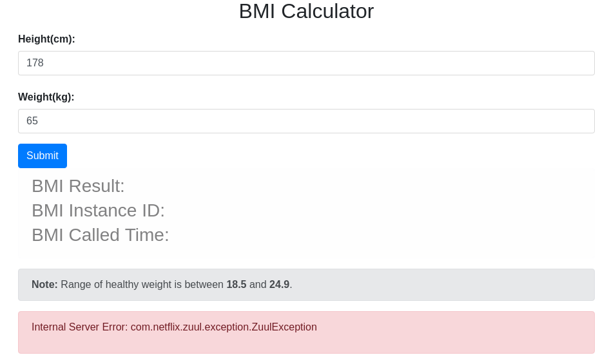Viewport: 609px width, 364px height.
Task: Focus the Weight(kg) input field
Action: [306, 121]
